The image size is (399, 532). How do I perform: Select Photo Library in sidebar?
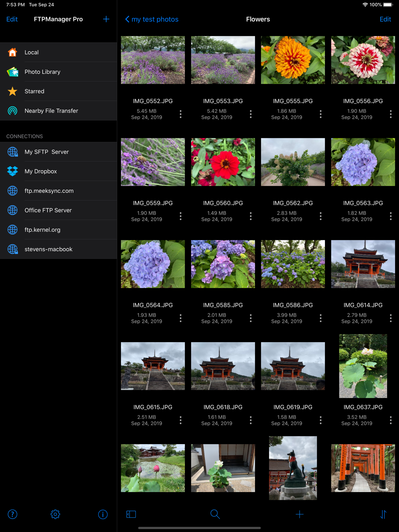tap(58, 72)
